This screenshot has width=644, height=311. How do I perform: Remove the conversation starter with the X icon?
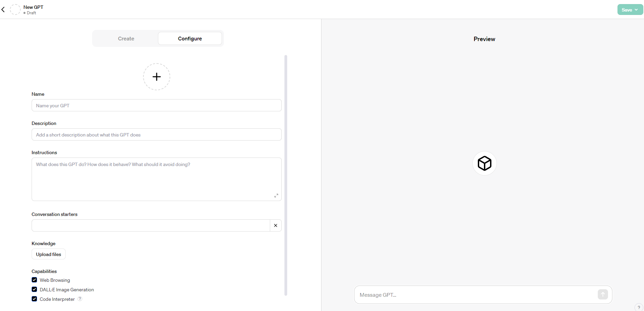(x=276, y=225)
